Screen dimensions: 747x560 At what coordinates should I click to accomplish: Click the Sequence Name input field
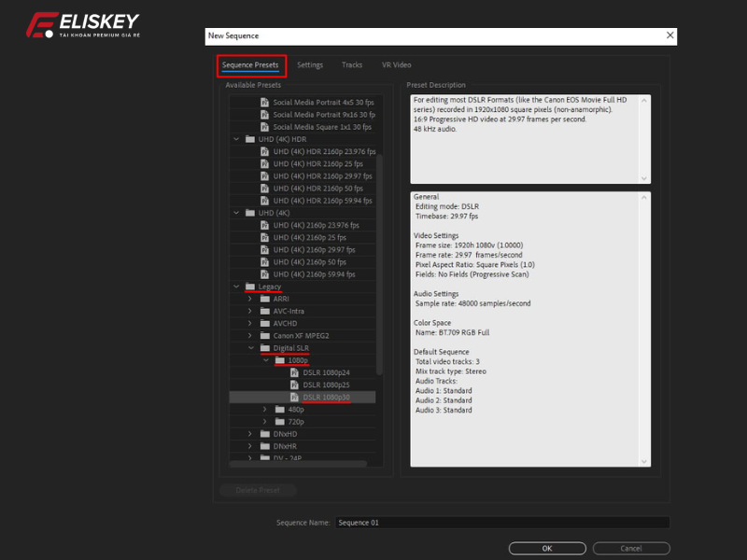point(501,523)
